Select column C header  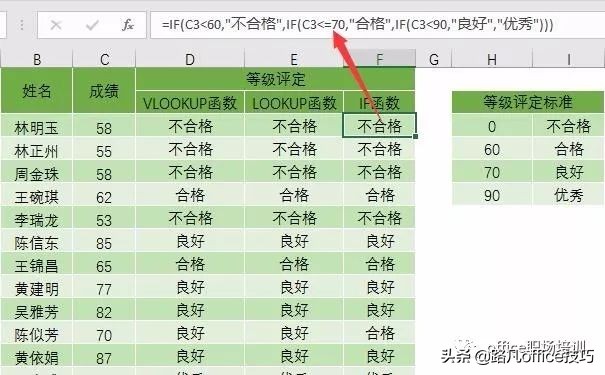[104, 59]
